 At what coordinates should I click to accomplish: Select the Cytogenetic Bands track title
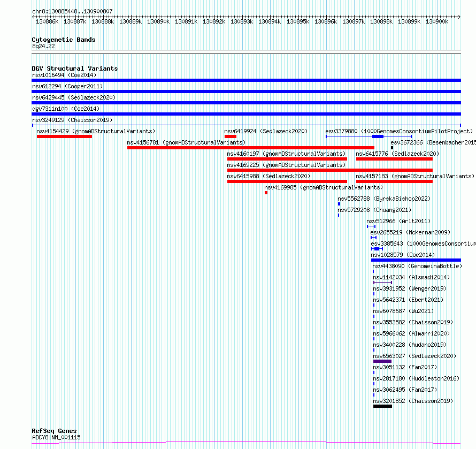coord(64,40)
